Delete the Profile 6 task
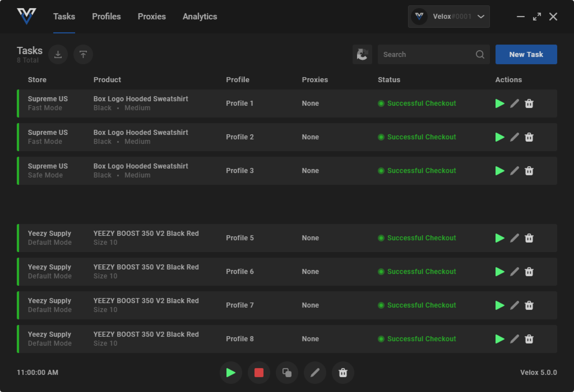The width and height of the screenshot is (574, 392). tap(529, 272)
